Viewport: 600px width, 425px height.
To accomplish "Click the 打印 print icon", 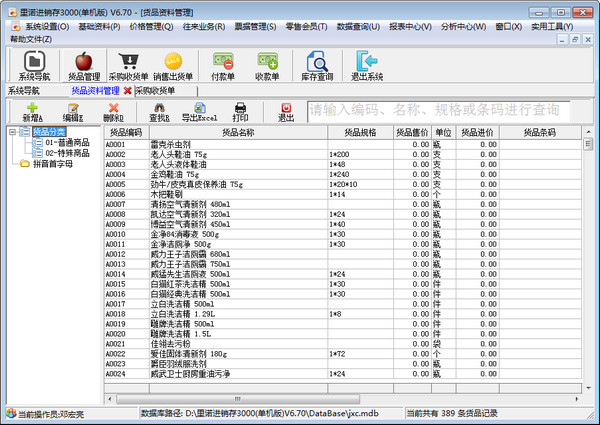I will click(240, 111).
